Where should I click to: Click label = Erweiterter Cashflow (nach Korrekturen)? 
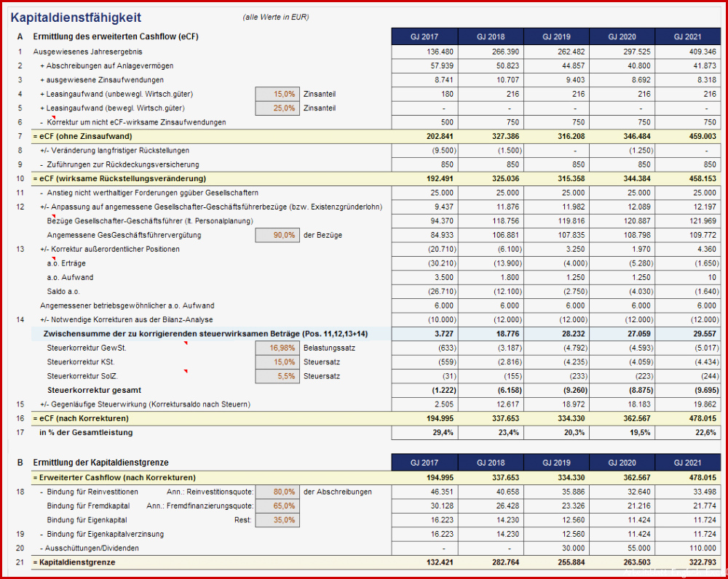click(114, 478)
